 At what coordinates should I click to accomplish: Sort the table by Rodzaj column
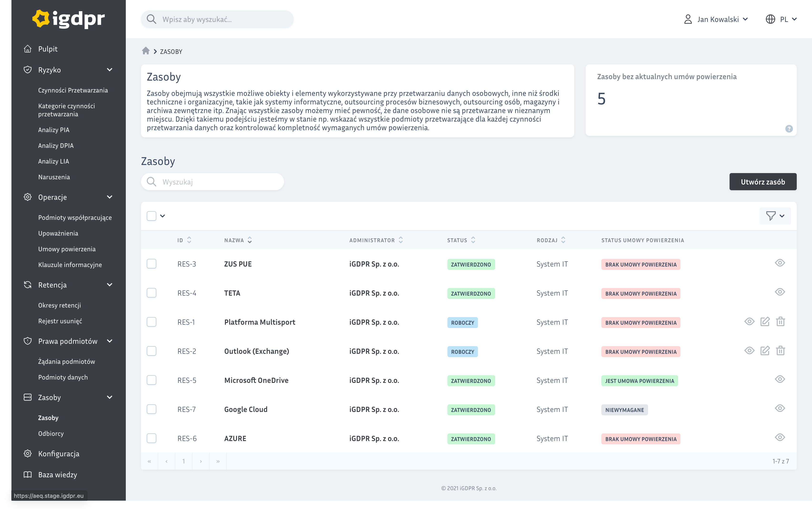click(563, 240)
